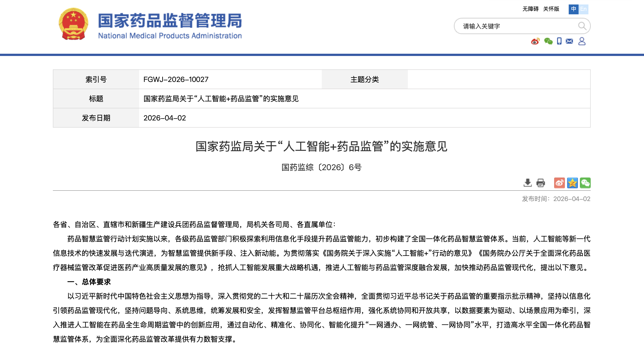Click the search magnifier icon
644x347 pixels.
coord(582,26)
